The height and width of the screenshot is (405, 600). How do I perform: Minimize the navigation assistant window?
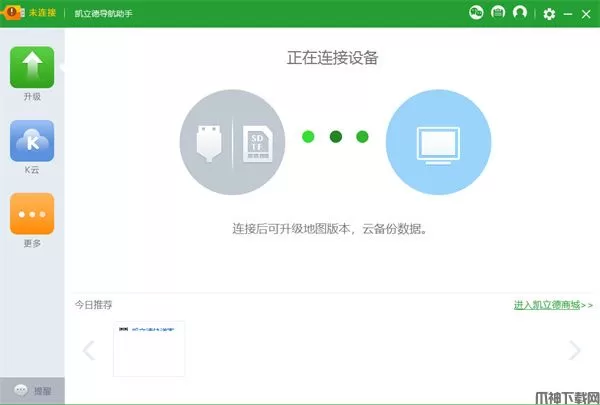point(568,14)
